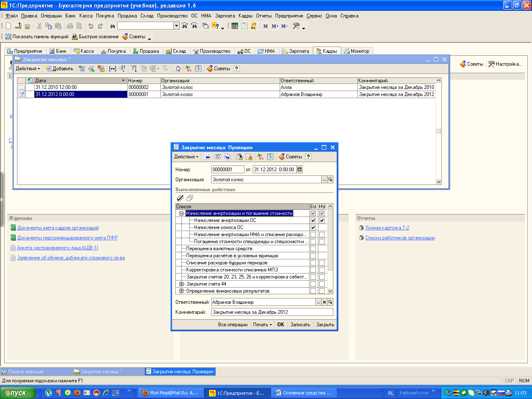This screenshot has width=532, height=399.
Task: Open Действия dropdown in journal window
Action: [28, 69]
